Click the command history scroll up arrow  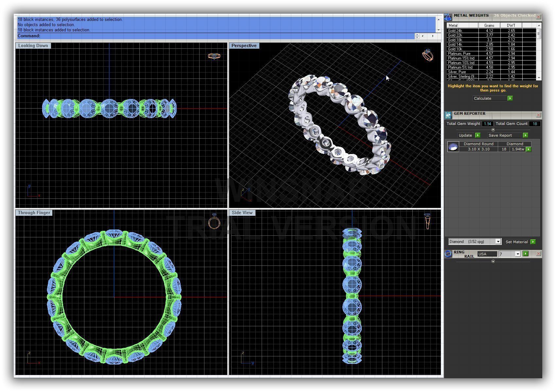tap(439, 20)
